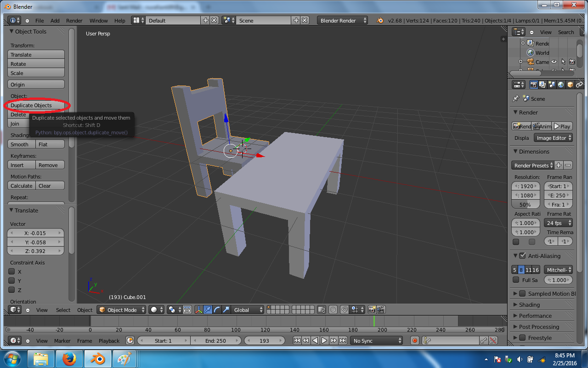Image resolution: width=588 pixels, height=368 pixels.
Task: Open the No Sync dropdown
Action: [x=376, y=340]
